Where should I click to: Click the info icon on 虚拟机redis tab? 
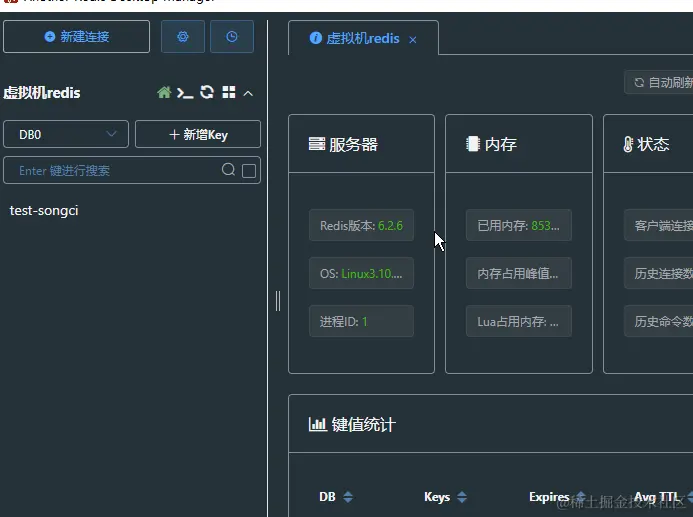pos(316,38)
